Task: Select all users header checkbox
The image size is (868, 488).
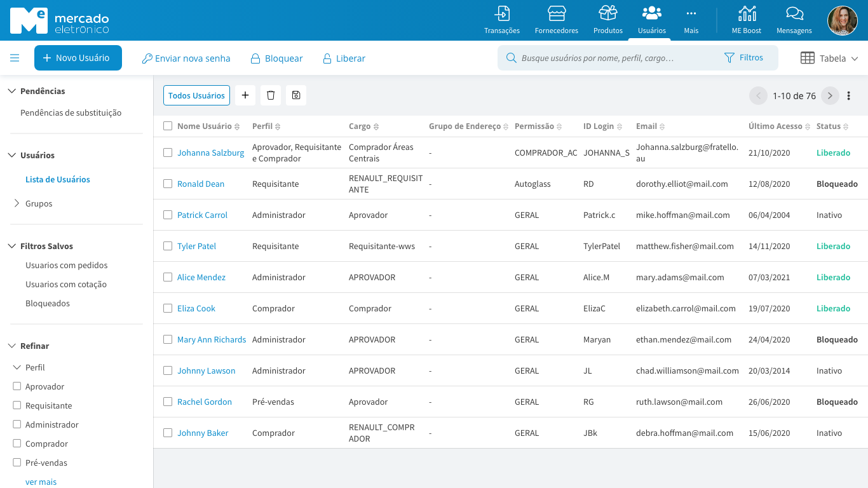Action: [168, 126]
